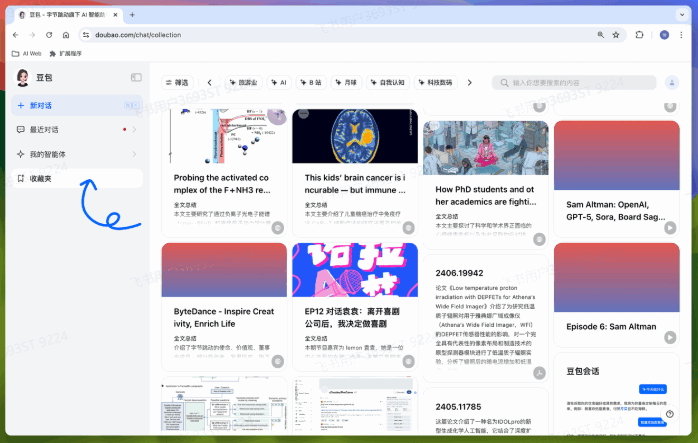Close the 豆包 browser tab
The height and width of the screenshot is (443, 698).
pos(115,15)
